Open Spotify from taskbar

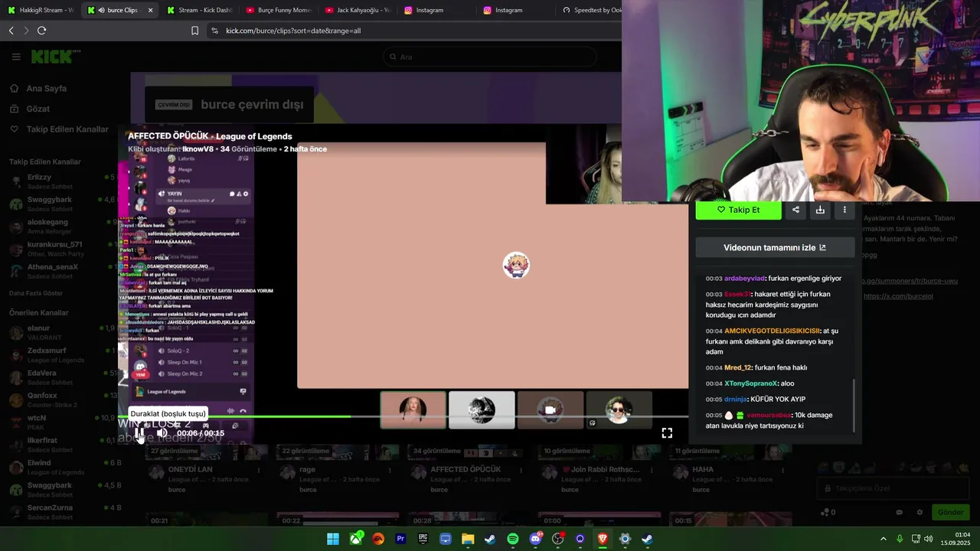[513, 539]
